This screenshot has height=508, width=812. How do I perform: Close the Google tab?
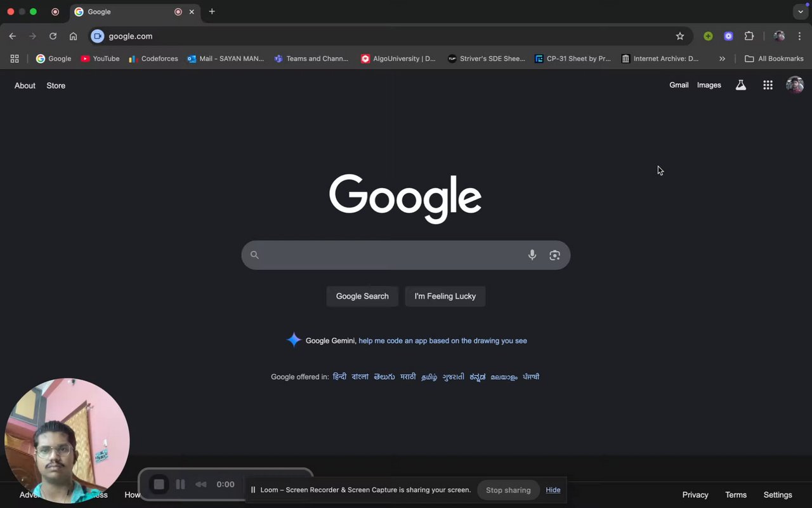click(192, 11)
